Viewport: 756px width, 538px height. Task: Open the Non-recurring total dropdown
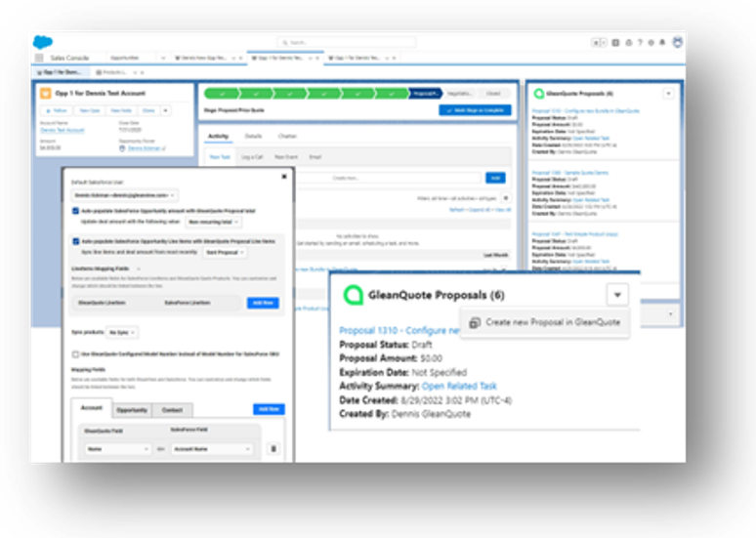(214, 222)
